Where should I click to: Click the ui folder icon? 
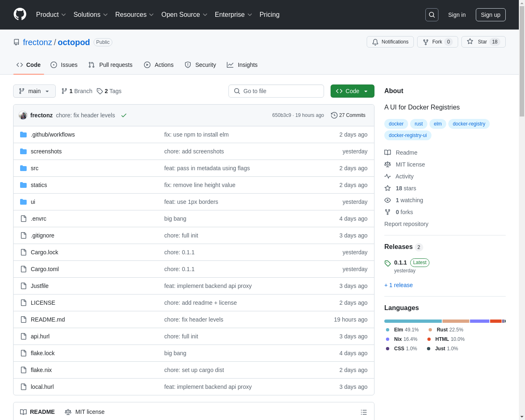point(23,202)
